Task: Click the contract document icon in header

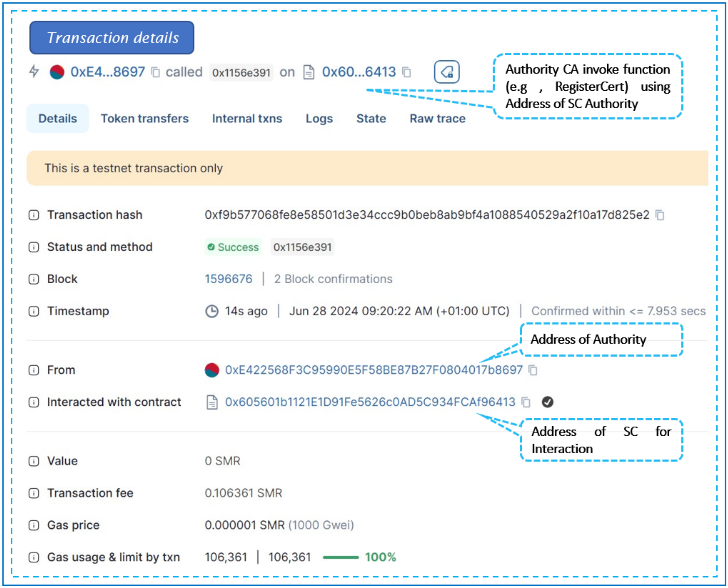Action: click(x=309, y=72)
